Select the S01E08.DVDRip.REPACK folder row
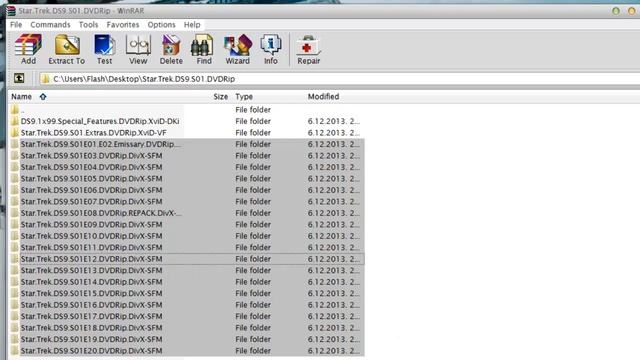This screenshot has width=640, height=360. pos(186,213)
